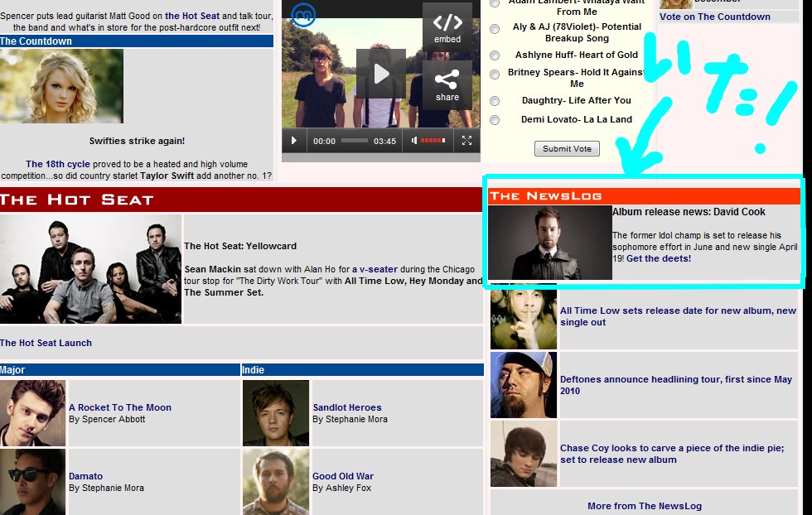Select Daughtry Life After You option
Screen dimensions: 812x515
coord(495,101)
